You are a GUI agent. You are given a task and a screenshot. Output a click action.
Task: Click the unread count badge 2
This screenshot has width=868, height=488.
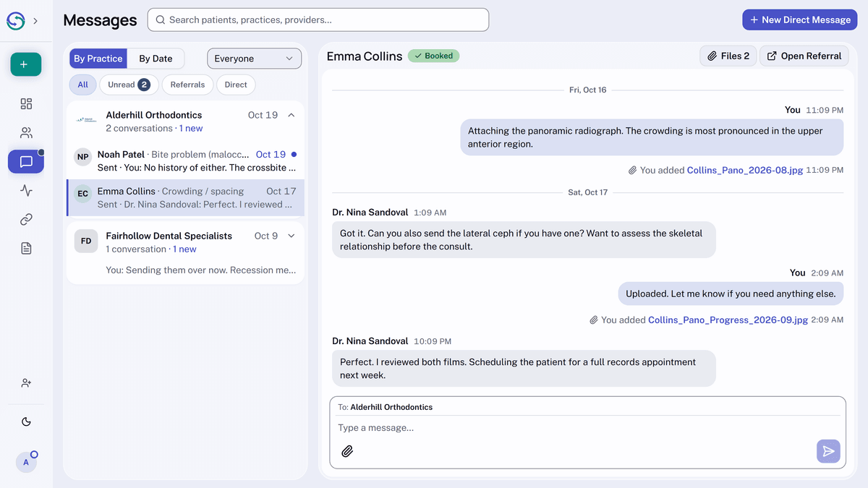[x=144, y=85]
